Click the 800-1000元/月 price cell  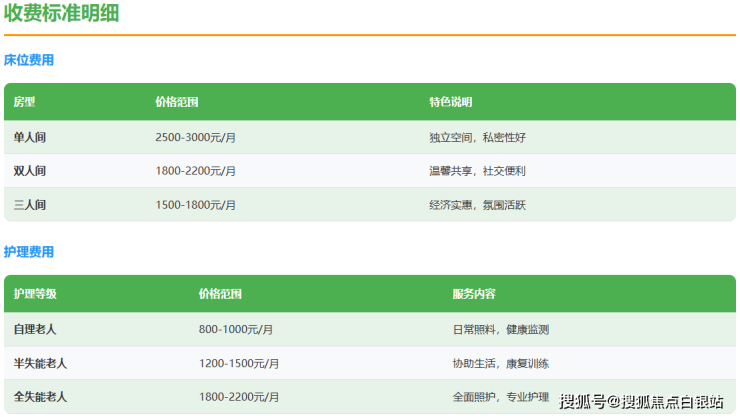236,329
